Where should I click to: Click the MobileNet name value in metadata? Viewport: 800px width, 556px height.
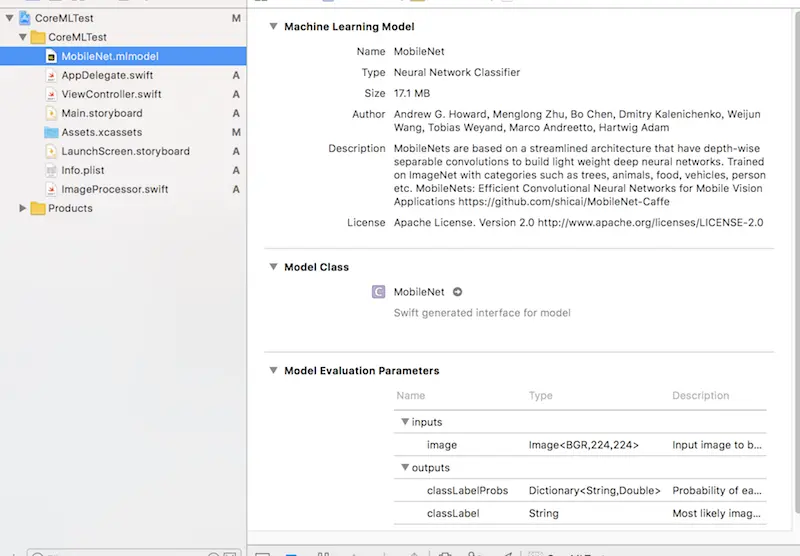[x=419, y=52]
